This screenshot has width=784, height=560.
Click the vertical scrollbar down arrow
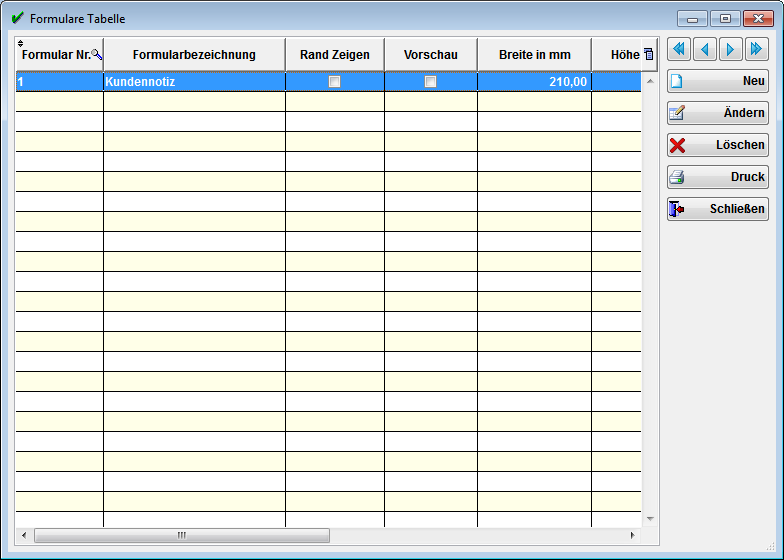click(x=650, y=519)
